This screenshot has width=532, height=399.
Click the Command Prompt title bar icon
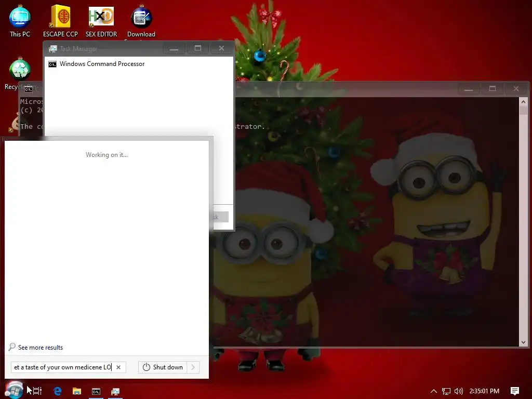[29, 89]
